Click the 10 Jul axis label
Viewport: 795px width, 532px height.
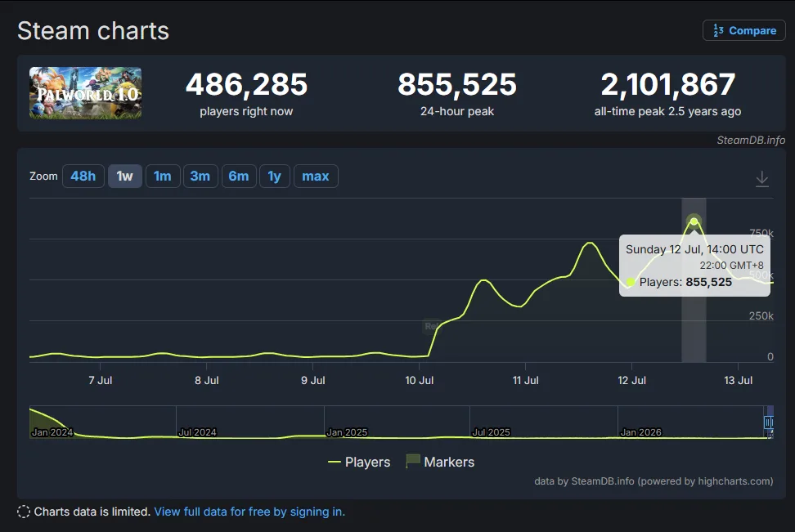pyautogui.click(x=420, y=380)
